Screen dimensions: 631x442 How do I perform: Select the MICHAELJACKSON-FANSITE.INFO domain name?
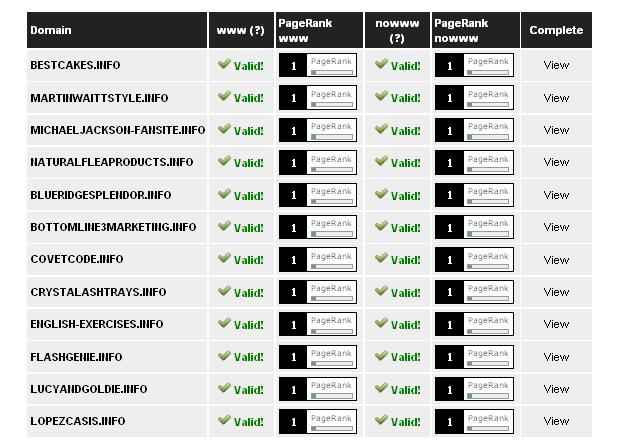[x=118, y=130]
